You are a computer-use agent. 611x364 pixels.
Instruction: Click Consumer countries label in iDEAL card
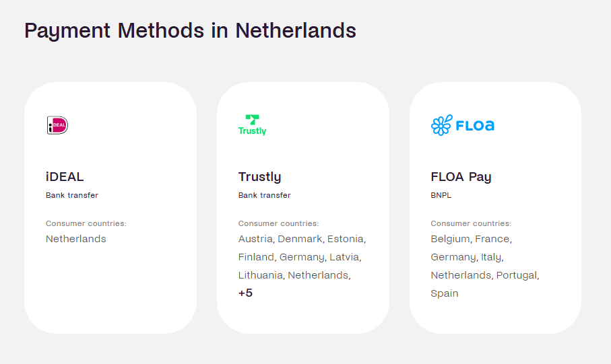86,223
